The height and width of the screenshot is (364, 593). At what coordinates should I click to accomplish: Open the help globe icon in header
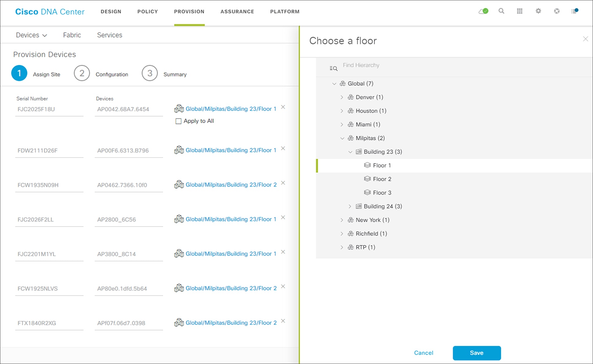pyautogui.click(x=557, y=11)
